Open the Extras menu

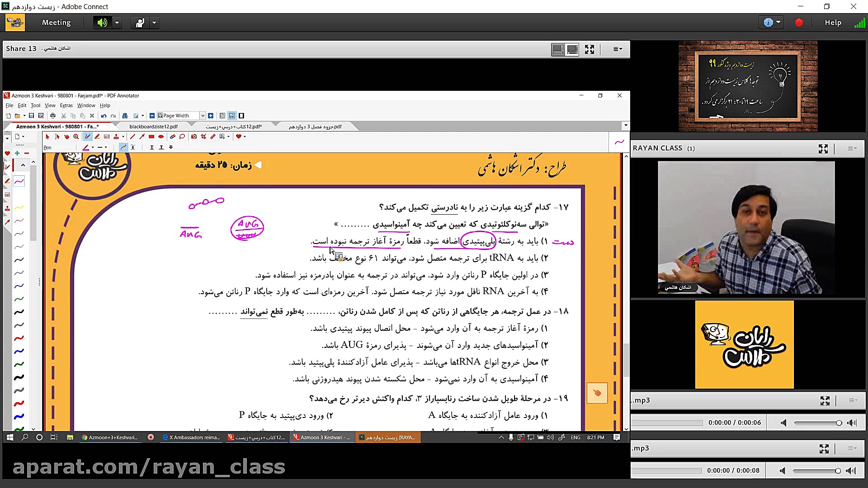click(x=66, y=105)
